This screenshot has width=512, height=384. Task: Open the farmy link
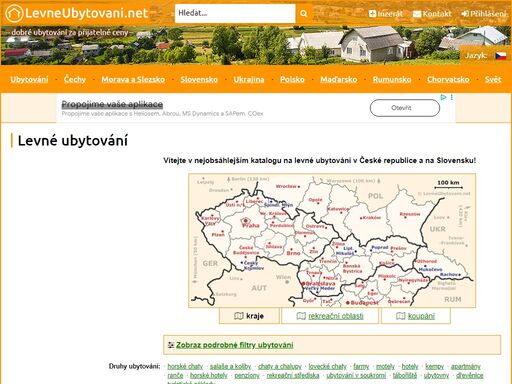361,366
